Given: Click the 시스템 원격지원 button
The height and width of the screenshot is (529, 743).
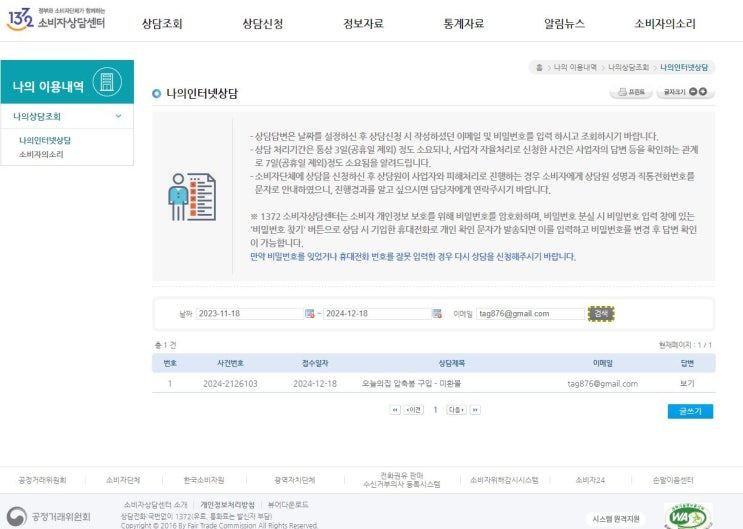Looking at the screenshot, I should (x=616, y=519).
